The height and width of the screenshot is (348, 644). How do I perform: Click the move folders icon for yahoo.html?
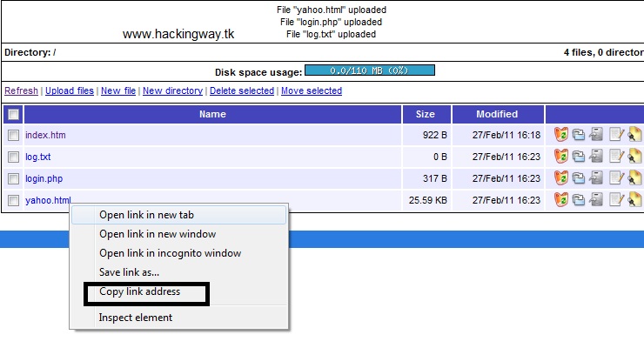[x=578, y=200]
